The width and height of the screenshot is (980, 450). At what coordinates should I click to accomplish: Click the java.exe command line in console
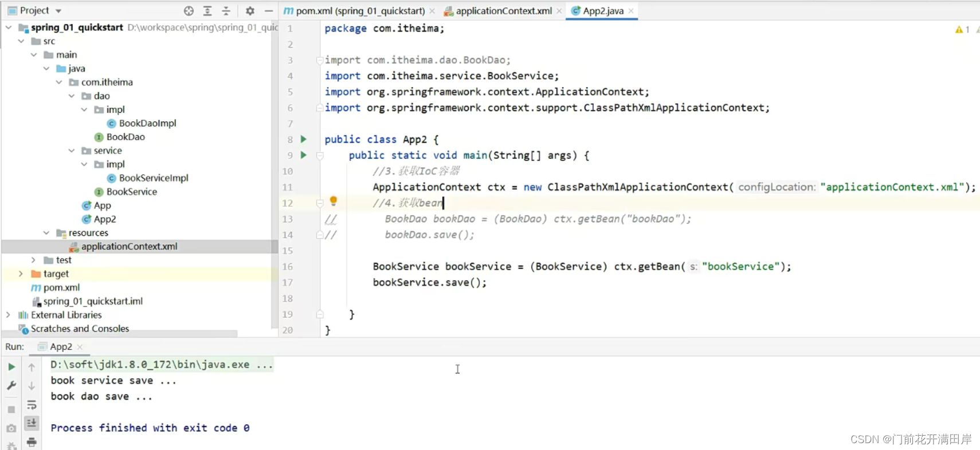point(162,365)
